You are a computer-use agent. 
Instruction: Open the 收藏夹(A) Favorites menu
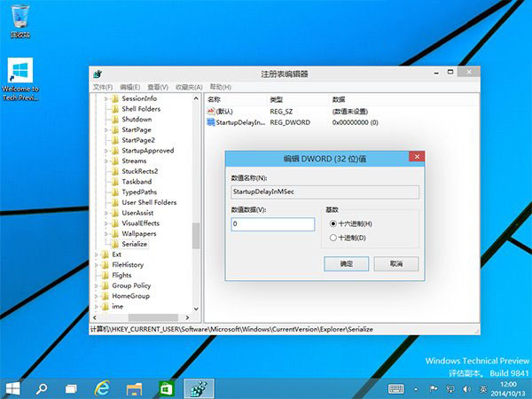pos(184,87)
